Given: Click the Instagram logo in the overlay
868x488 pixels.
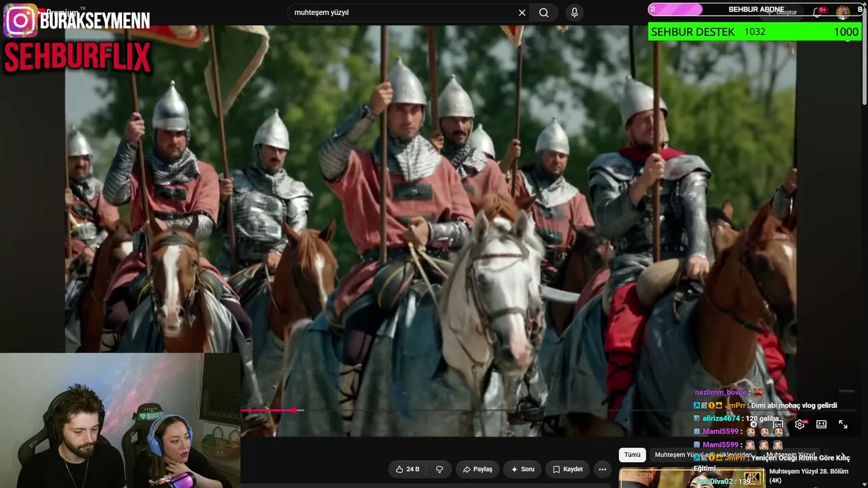Looking at the screenshot, I should pyautogui.click(x=20, y=20).
